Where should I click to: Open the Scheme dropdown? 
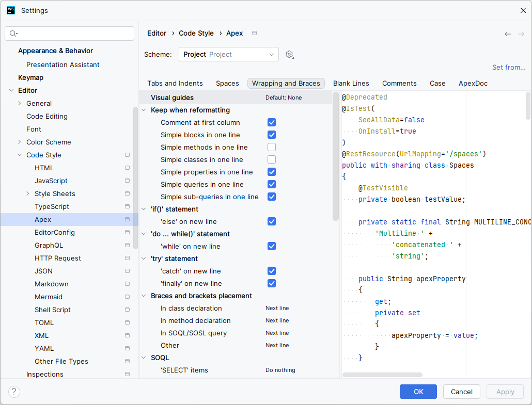pos(229,54)
